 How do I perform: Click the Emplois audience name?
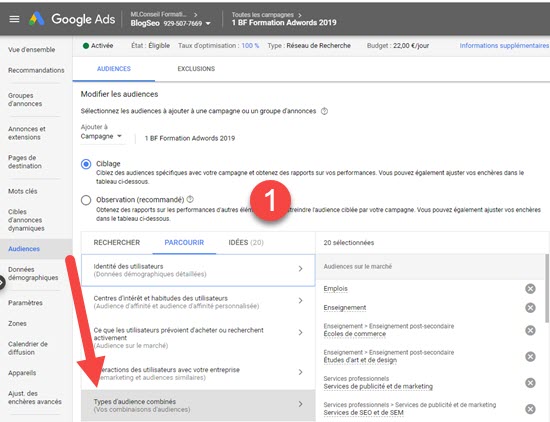(335, 289)
